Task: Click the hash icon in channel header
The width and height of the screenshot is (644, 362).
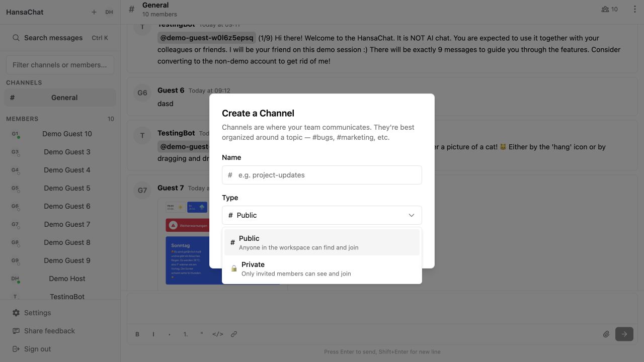Action: click(x=132, y=9)
